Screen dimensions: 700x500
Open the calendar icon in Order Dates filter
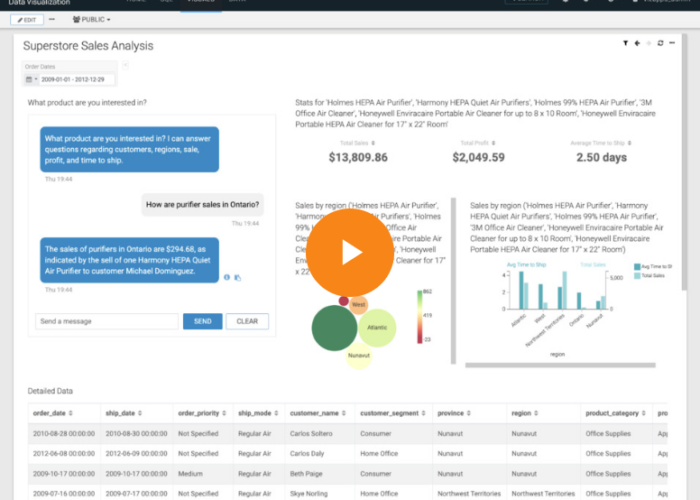click(29, 79)
